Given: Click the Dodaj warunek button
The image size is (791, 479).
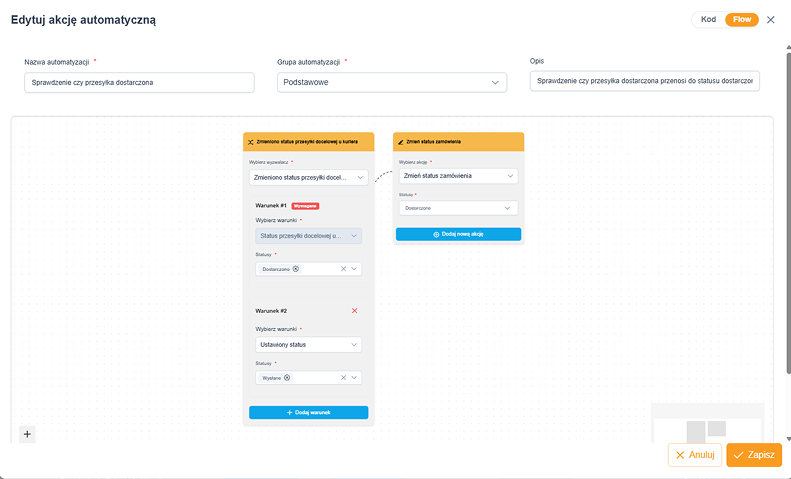Looking at the screenshot, I should 308,412.
